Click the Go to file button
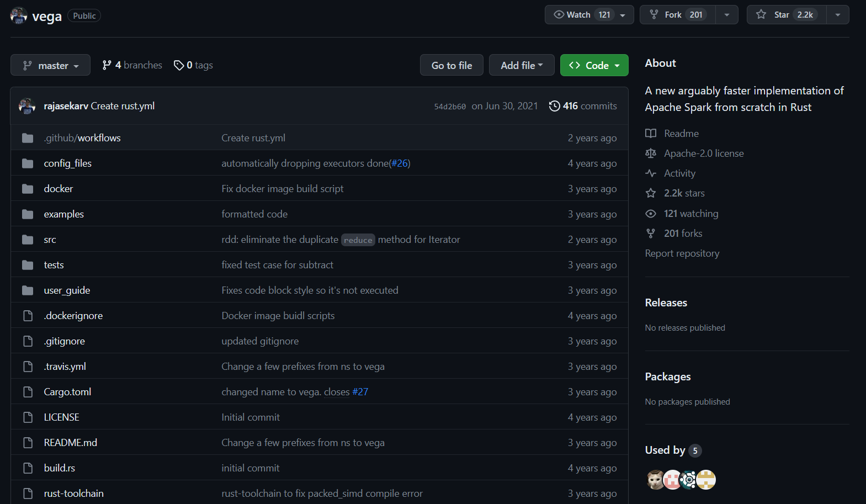 click(451, 65)
